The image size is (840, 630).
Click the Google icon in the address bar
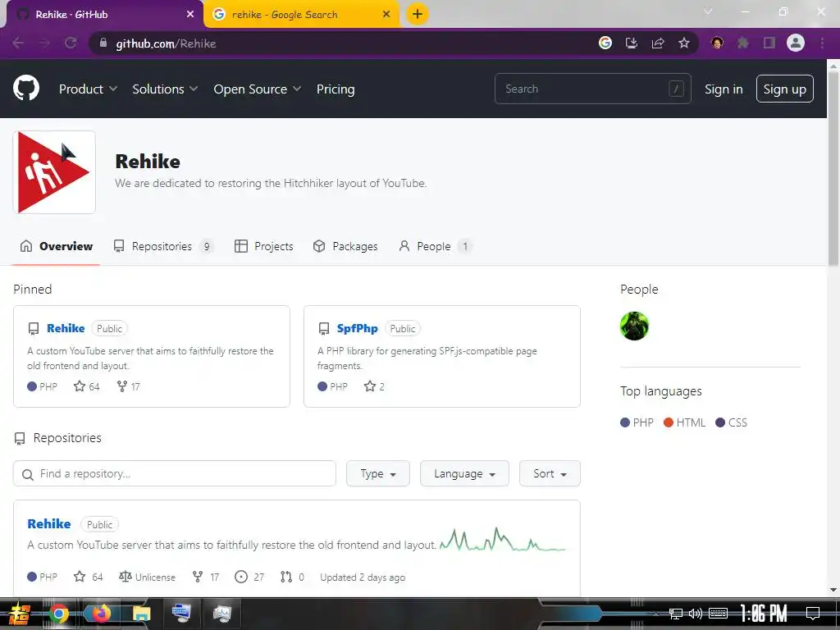[605, 43]
